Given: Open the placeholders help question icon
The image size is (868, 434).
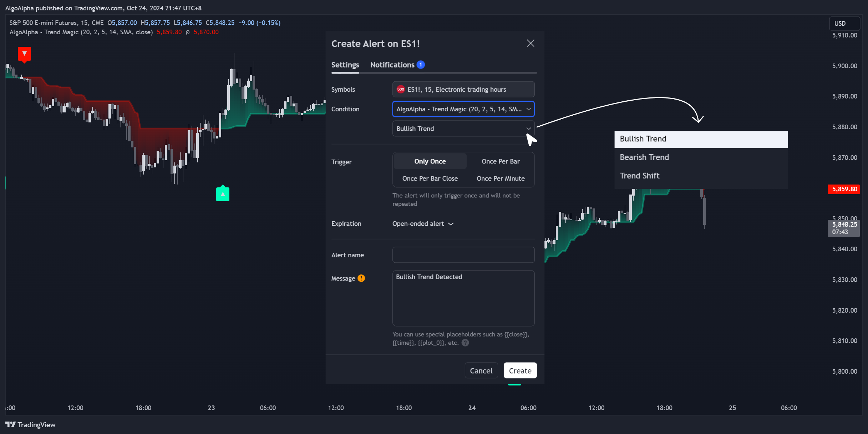Looking at the screenshot, I should pyautogui.click(x=465, y=343).
